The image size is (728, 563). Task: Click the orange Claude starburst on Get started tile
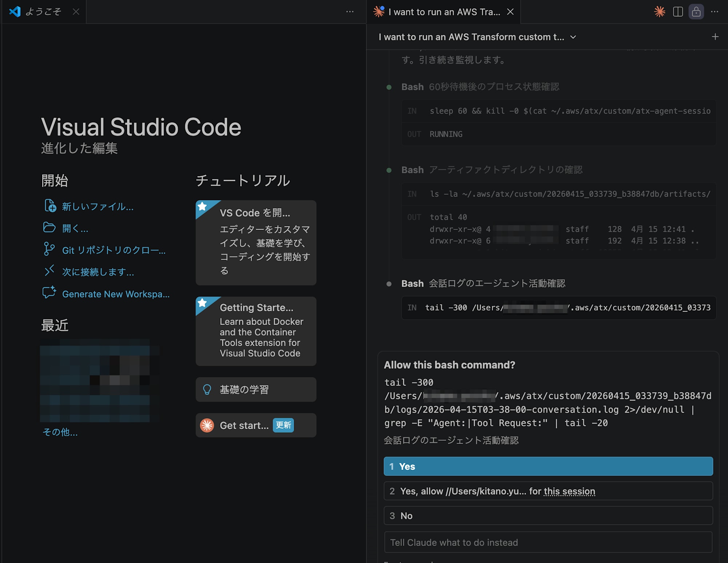tap(206, 425)
